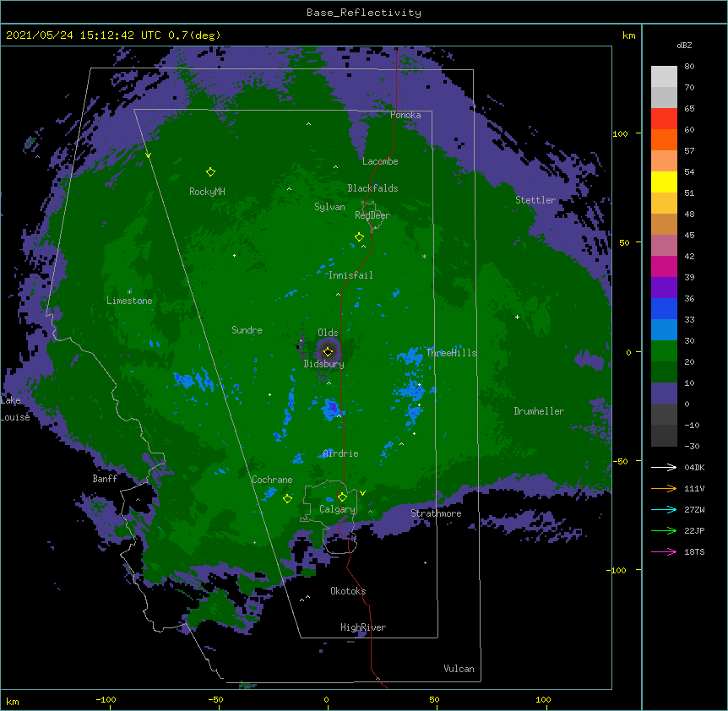728x711 pixels.
Task: Click the cyan 27ZW arrow in legend
Action: click(x=664, y=509)
